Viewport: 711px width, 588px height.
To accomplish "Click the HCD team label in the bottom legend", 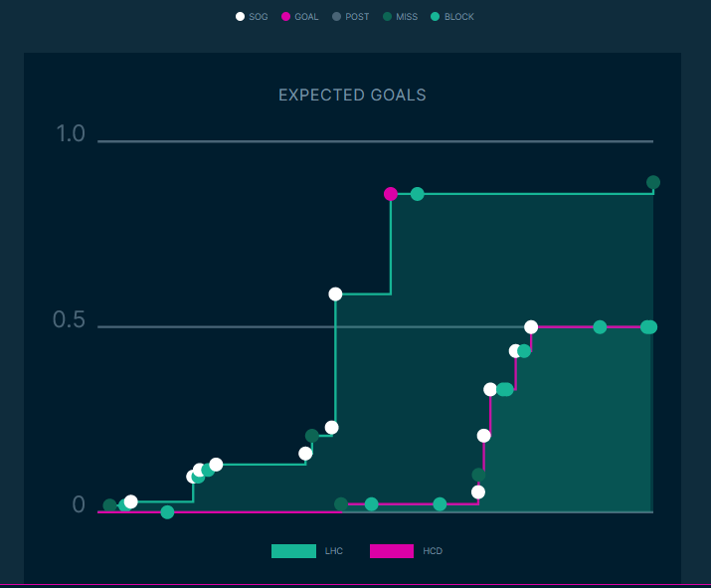I will tap(433, 551).
